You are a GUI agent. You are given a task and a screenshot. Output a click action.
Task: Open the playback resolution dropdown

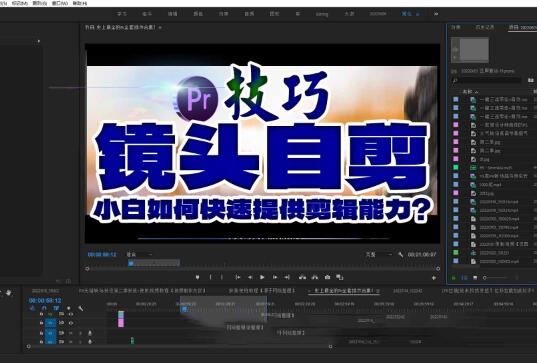pyautogui.click(x=379, y=254)
